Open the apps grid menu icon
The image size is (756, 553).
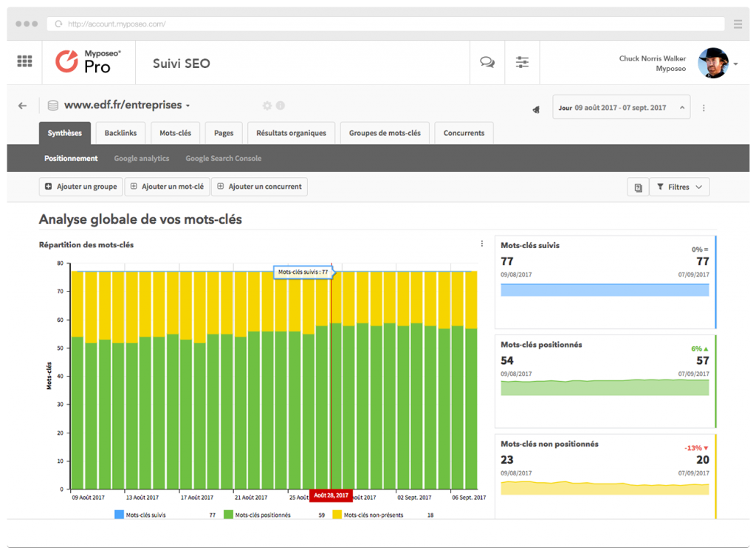24,61
